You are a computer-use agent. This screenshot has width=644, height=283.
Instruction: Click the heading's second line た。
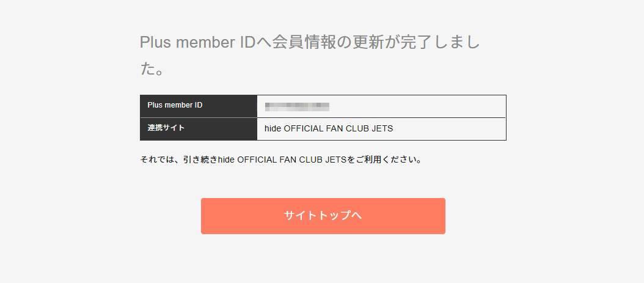[152, 70]
